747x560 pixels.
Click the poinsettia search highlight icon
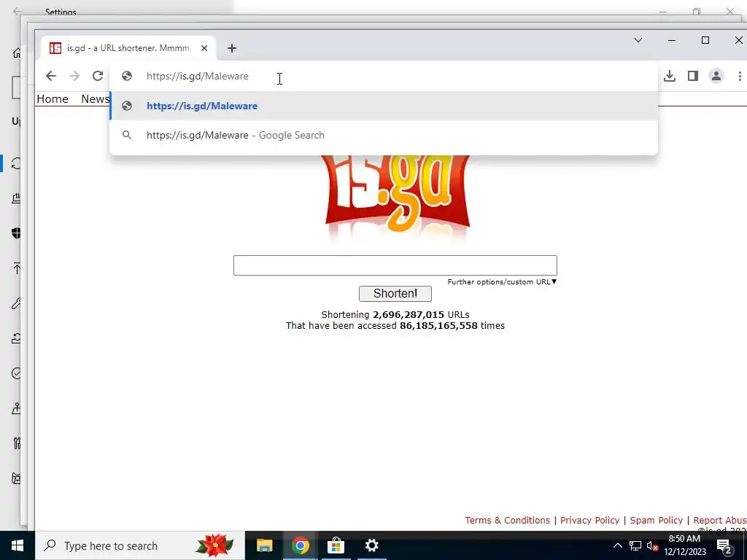214,545
